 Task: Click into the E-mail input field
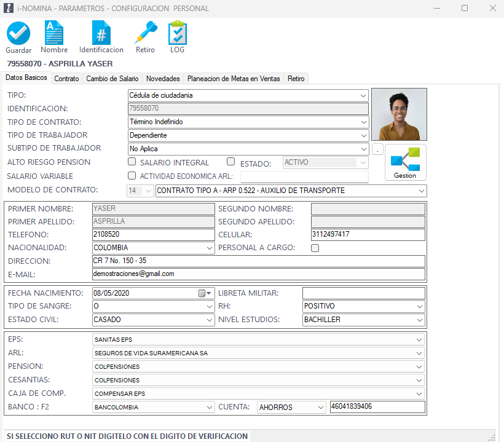pyautogui.click(x=258, y=274)
